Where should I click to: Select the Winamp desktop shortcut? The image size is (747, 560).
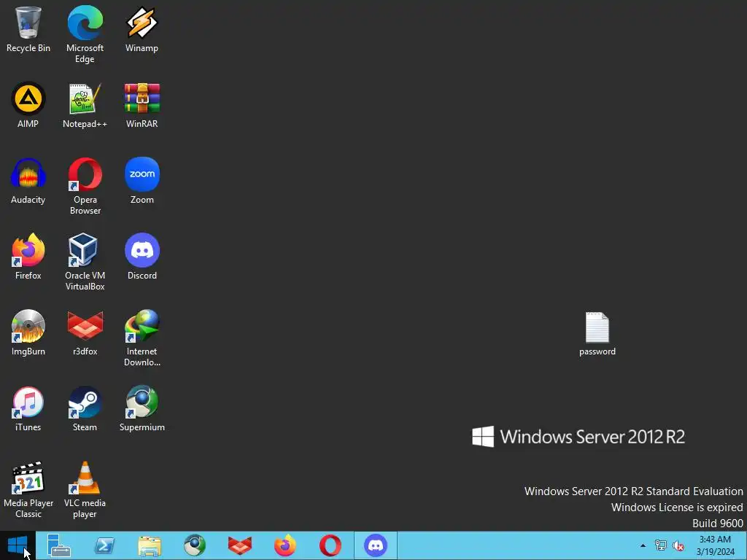tap(142, 28)
